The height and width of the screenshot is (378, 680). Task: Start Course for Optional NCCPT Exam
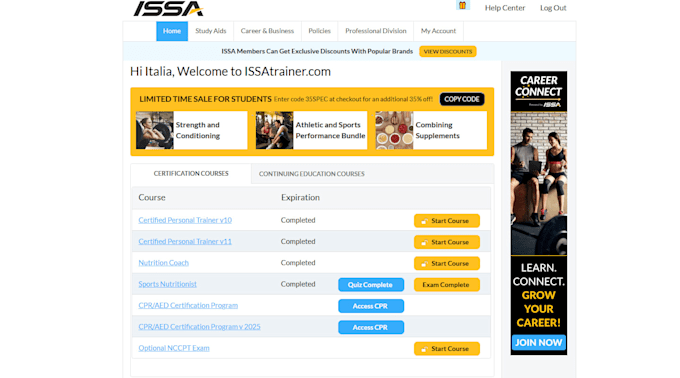[447, 349]
